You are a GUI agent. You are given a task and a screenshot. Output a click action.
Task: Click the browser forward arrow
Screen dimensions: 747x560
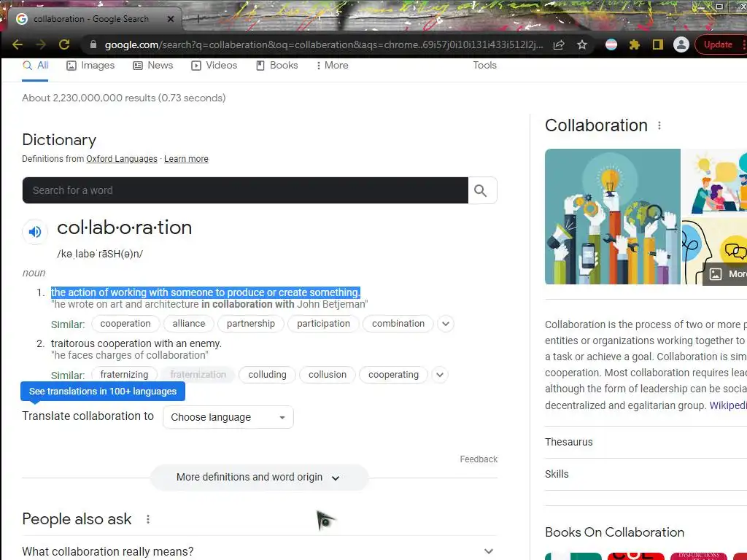pos(41,44)
